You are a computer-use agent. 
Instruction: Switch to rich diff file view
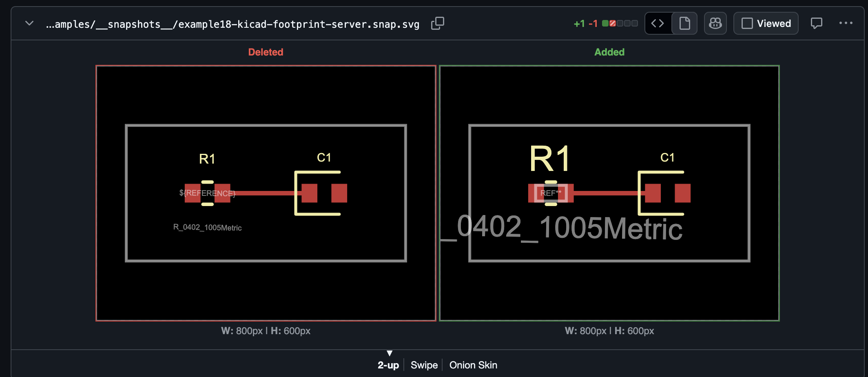684,23
